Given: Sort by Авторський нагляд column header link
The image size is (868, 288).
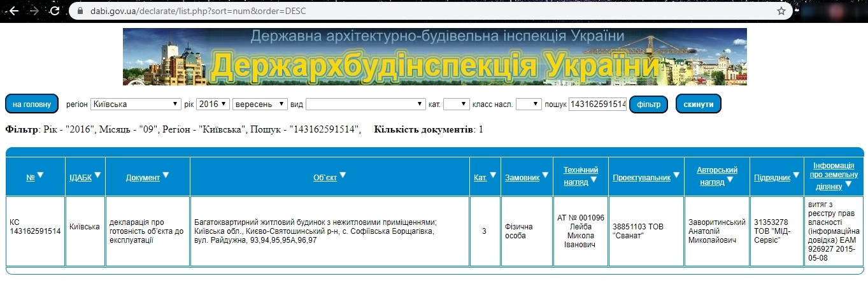Looking at the screenshot, I should click(x=717, y=175).
